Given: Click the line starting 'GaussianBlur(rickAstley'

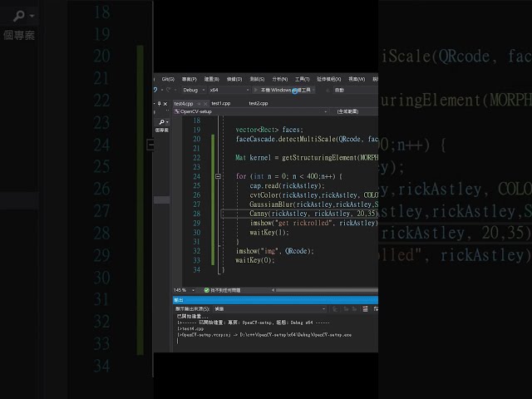Looking at the screenshot, I should (314, 204).
